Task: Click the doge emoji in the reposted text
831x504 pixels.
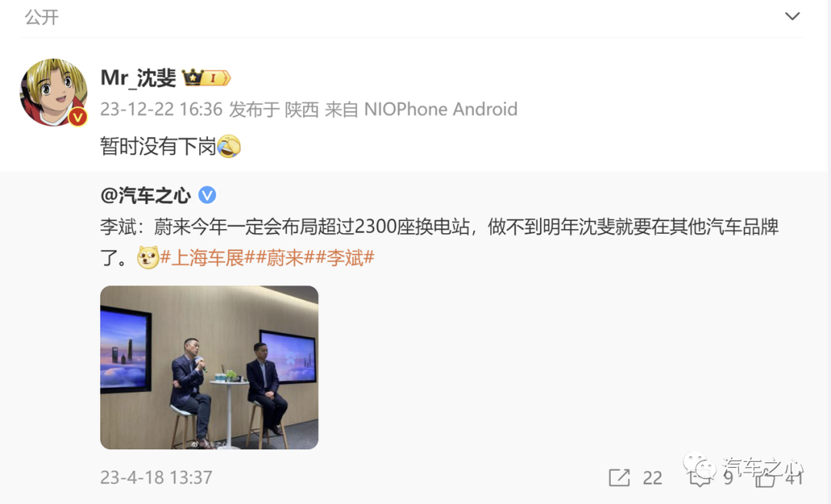Action: click(148, 258)
